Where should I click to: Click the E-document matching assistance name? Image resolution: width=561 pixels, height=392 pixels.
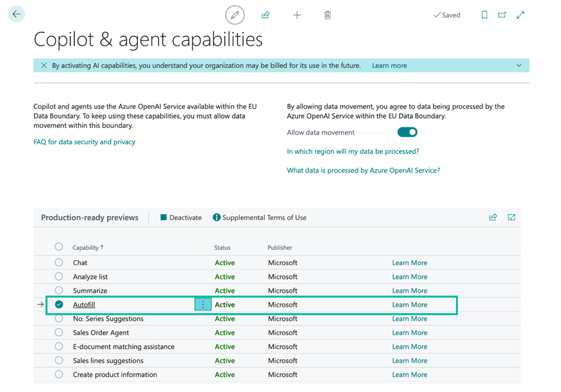pyautogui.click(x=124, y=347)
